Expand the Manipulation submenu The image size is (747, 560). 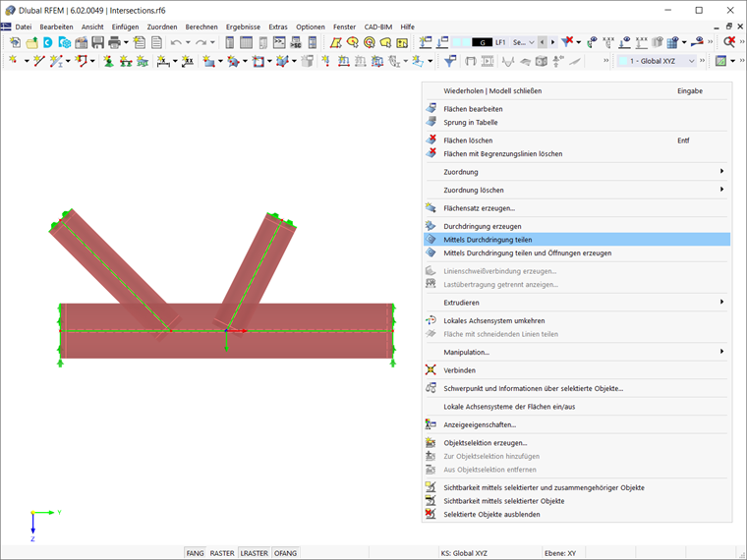tap(577, 352)
